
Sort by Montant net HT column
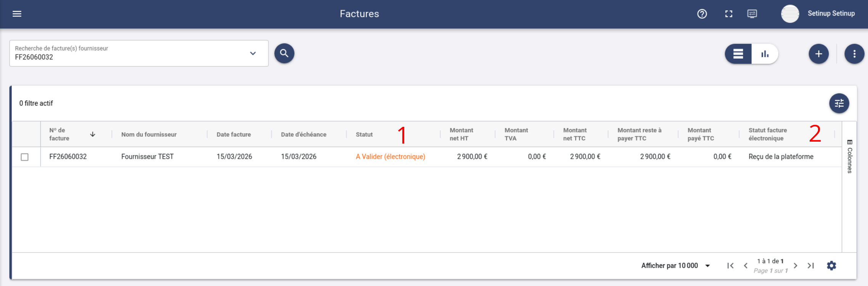coord(461,134)
